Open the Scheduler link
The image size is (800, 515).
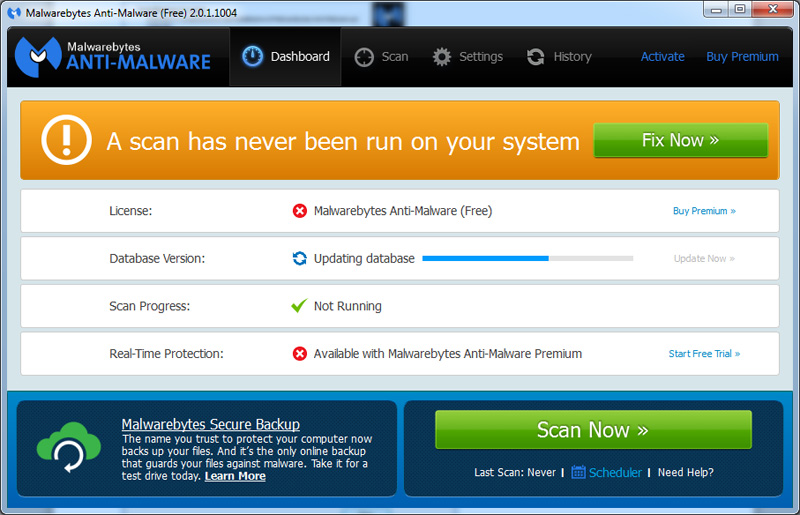[x=615, y=473]
